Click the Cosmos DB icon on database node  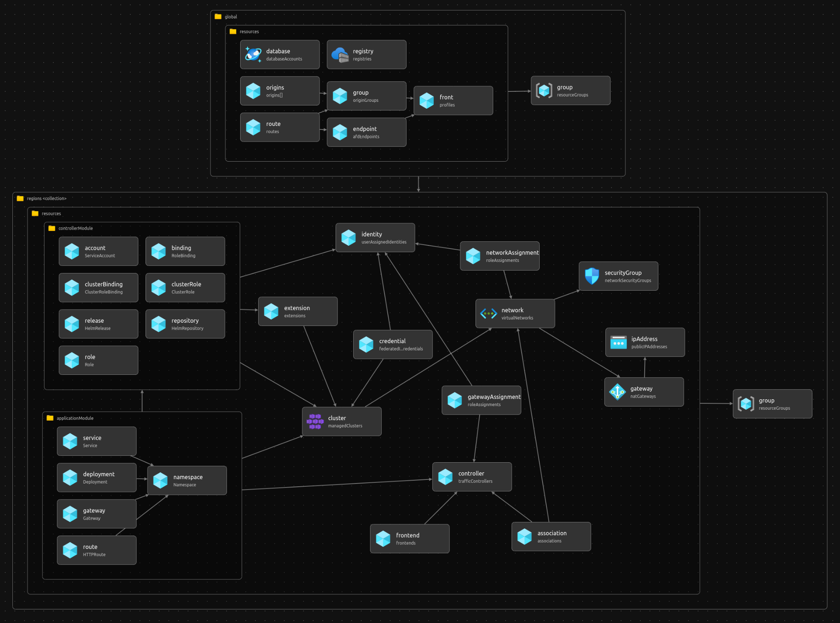tap(253, 55)
